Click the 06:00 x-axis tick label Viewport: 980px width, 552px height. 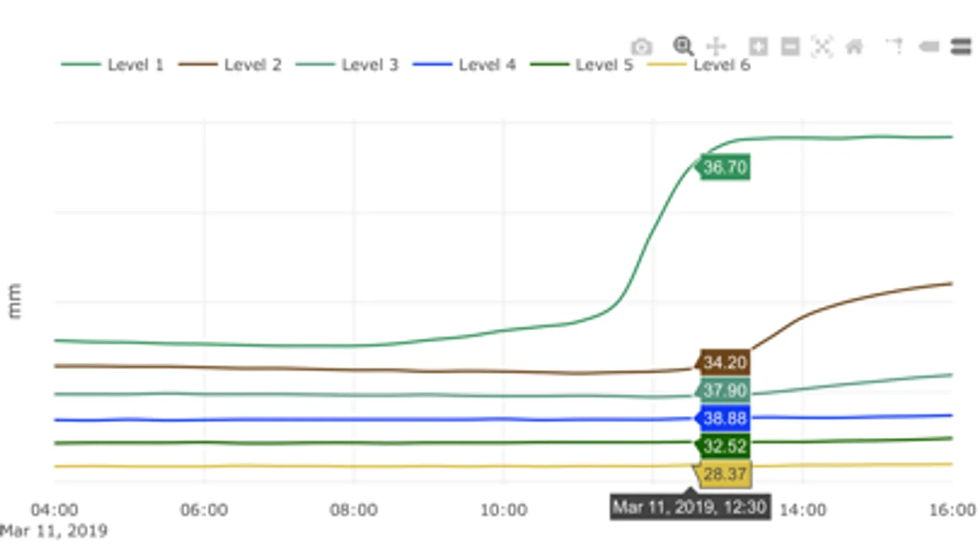coord(204,510)
